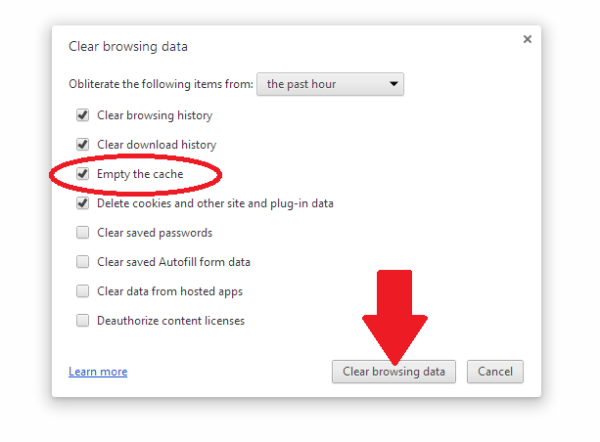
Task: Click the "Deauthorize content licenses" label text
Action: 170,321
